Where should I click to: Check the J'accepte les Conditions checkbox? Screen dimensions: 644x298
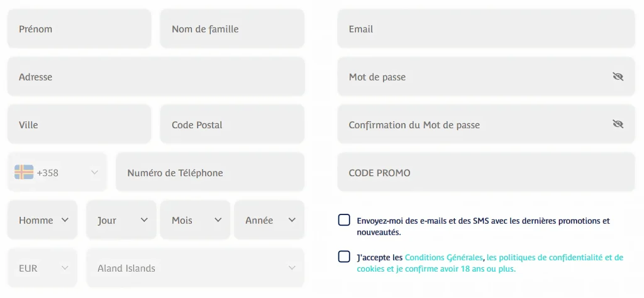pyautogui.click(x=344, y=257)
